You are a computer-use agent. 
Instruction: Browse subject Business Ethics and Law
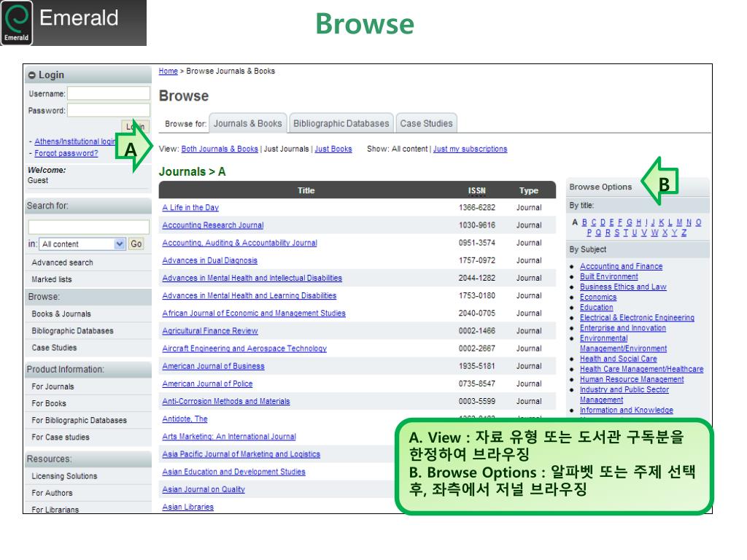pos(623,287)
